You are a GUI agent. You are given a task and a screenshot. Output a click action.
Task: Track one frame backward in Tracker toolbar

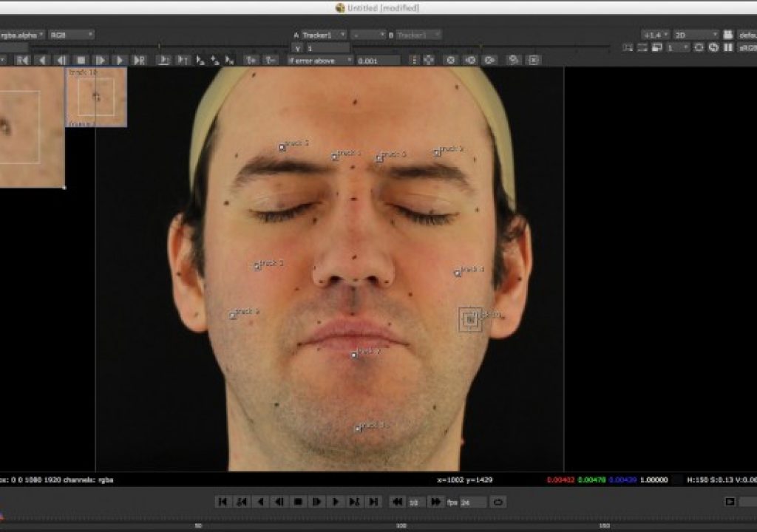point(61,61)
